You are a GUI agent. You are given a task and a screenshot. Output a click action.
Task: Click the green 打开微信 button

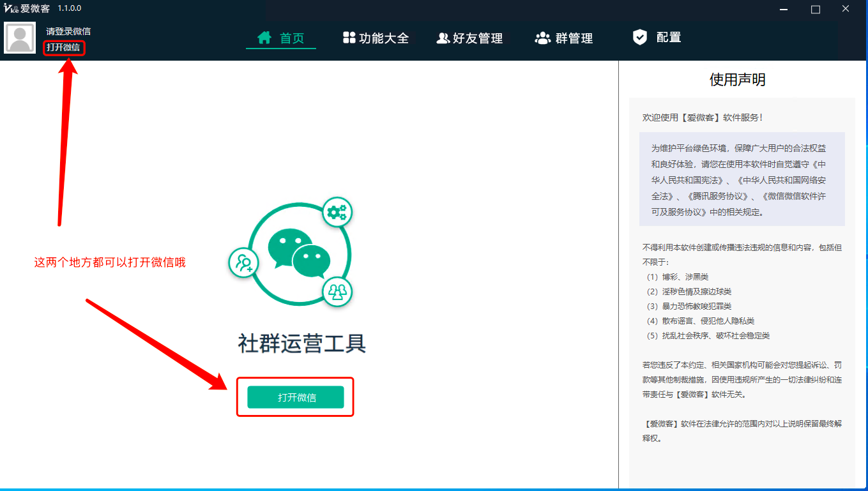point(296,397)
